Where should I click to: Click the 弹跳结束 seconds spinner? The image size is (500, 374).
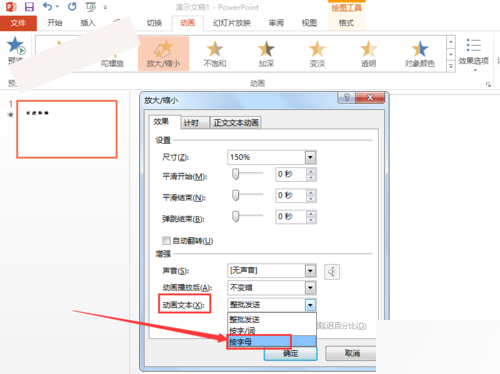(x=311, y=217)
